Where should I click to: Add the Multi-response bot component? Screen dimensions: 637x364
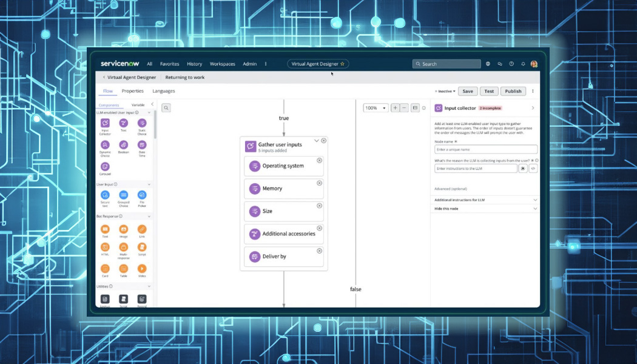123,247
